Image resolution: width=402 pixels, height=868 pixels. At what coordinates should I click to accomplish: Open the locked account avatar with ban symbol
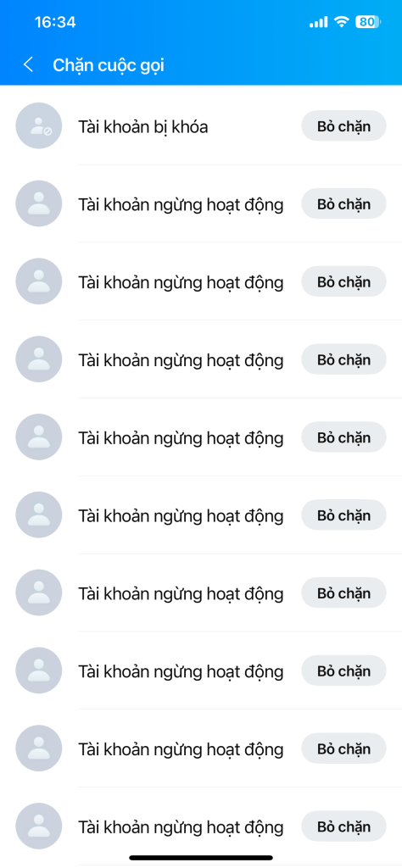coord(39,125)
